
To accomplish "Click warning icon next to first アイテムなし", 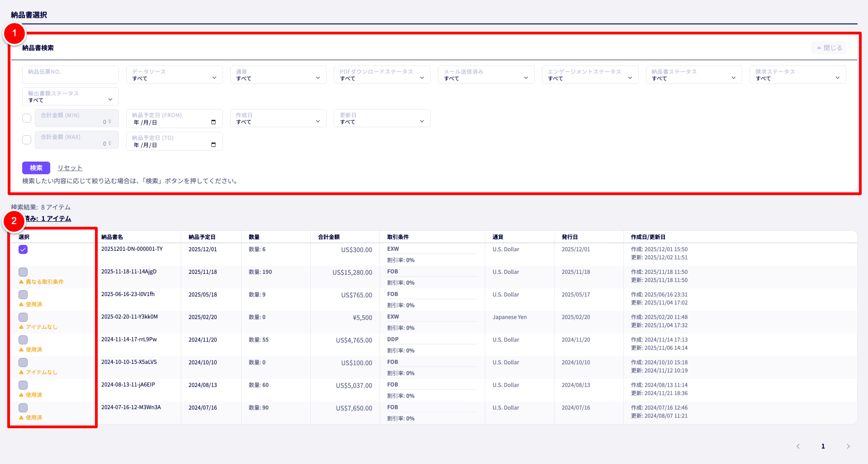I will 21,327.
